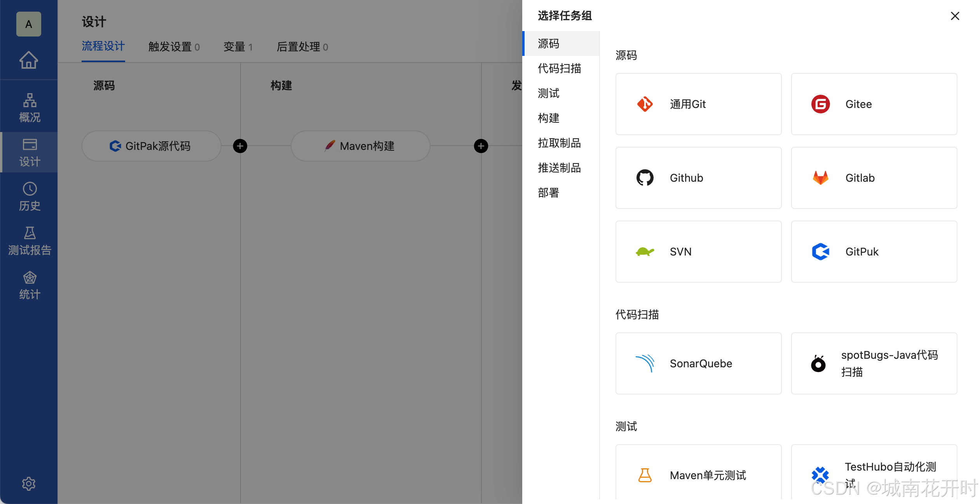Screen dimensions: 980x504
Task: Select the GitPak源代码 pipeline node
Action: (151, 146)
